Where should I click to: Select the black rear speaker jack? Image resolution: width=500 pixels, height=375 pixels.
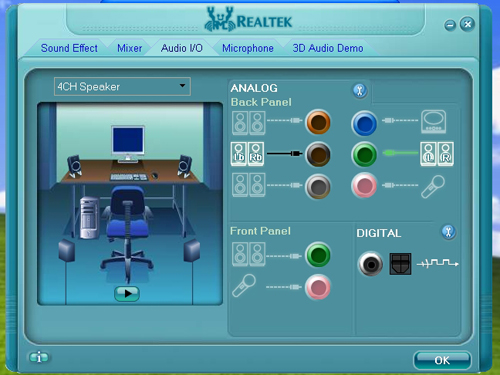[318, 154]
